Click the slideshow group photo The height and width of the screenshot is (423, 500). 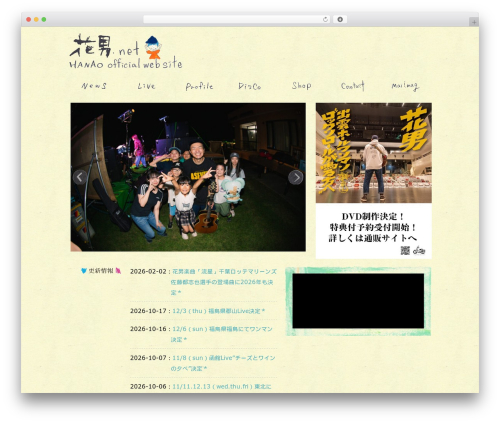tap(188, 177)
